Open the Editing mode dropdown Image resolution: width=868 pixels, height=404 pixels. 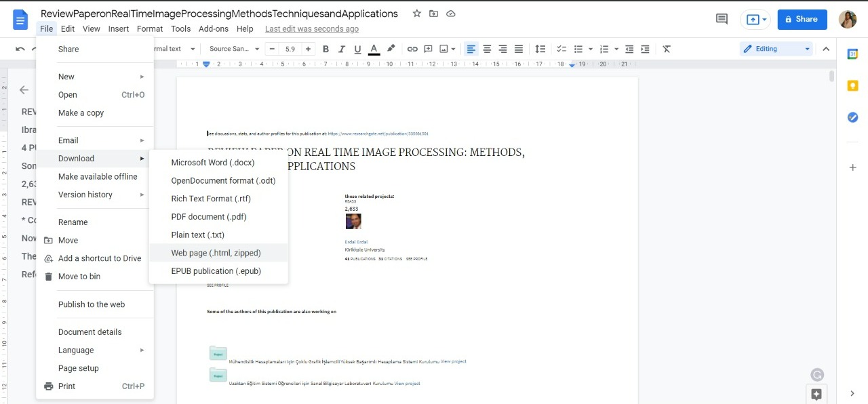pyautogui.click(x=776, y=49)
